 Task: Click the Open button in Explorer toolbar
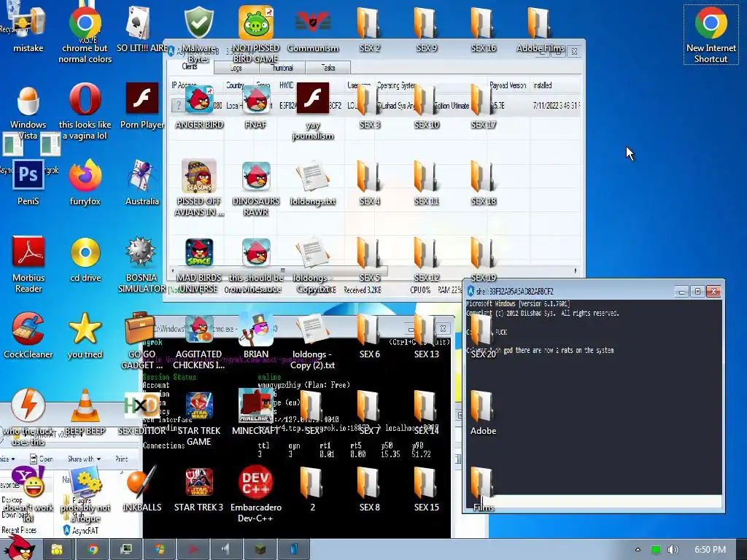coord(42,459)
